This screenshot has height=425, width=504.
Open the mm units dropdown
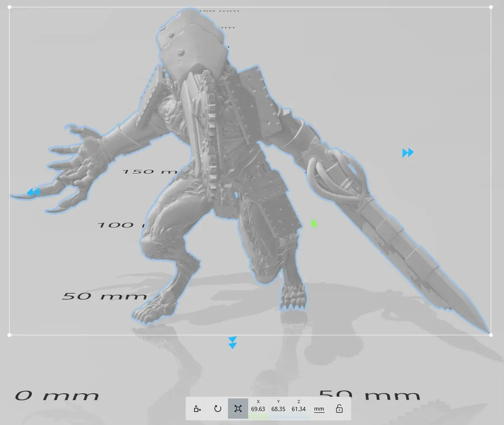[319, 409]
